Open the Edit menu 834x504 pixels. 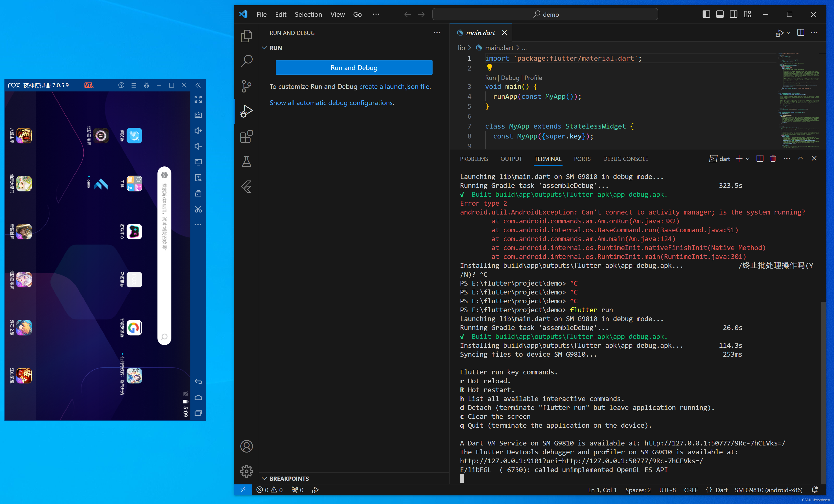[281, 14]
